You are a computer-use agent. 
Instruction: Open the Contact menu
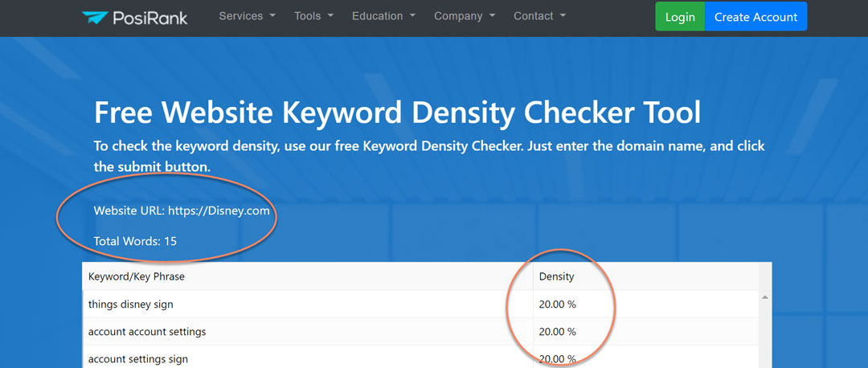tap(539, 16)
